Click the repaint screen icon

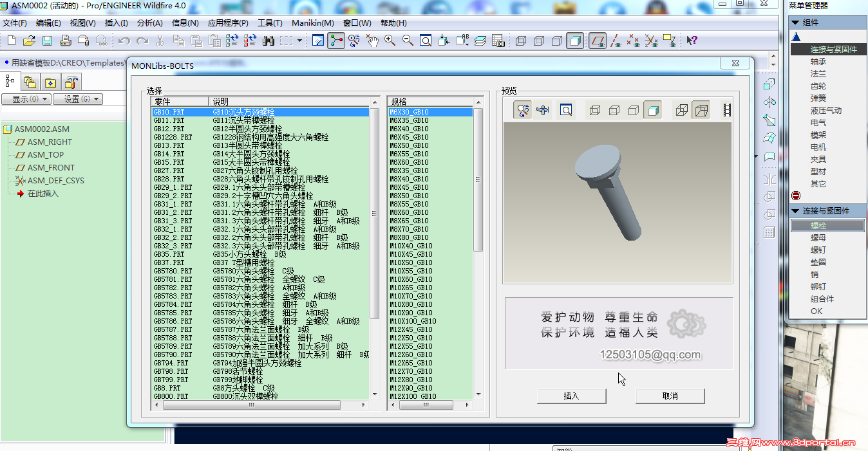coord(318,41)
